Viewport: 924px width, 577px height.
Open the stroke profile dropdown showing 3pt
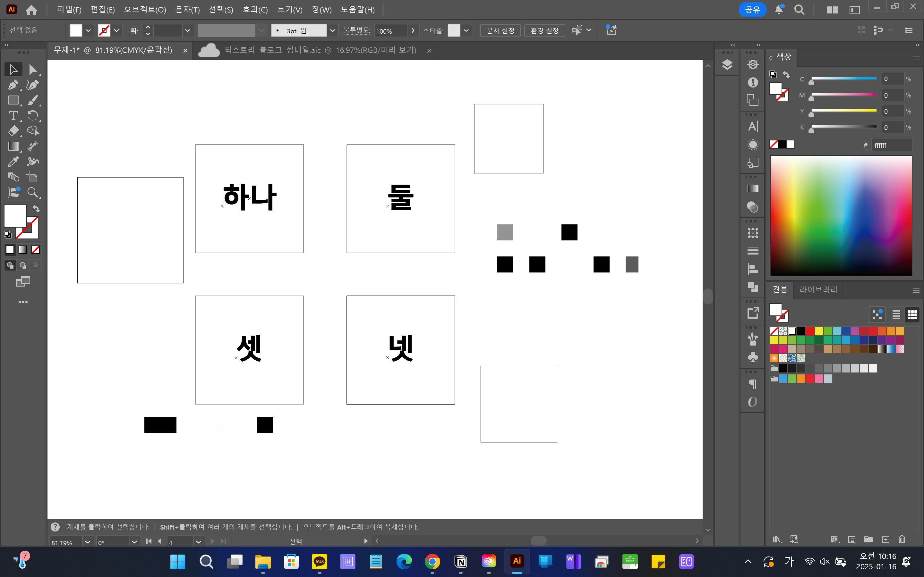[333, 30]
